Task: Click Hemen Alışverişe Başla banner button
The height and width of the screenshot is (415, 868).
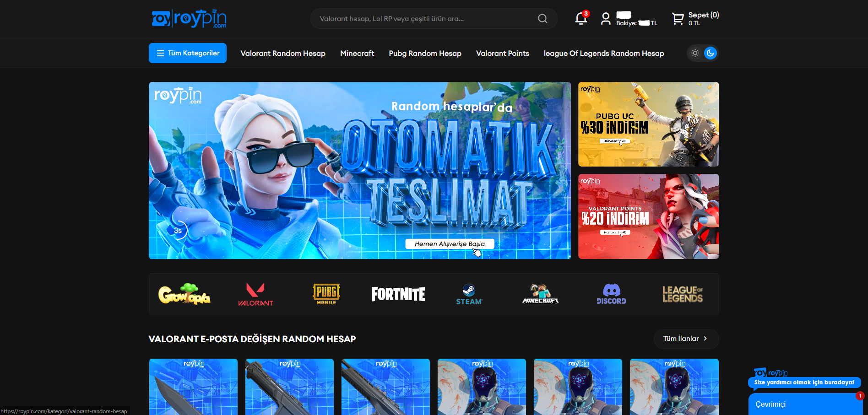Action: pyautogui.click(x=450, y=244)
